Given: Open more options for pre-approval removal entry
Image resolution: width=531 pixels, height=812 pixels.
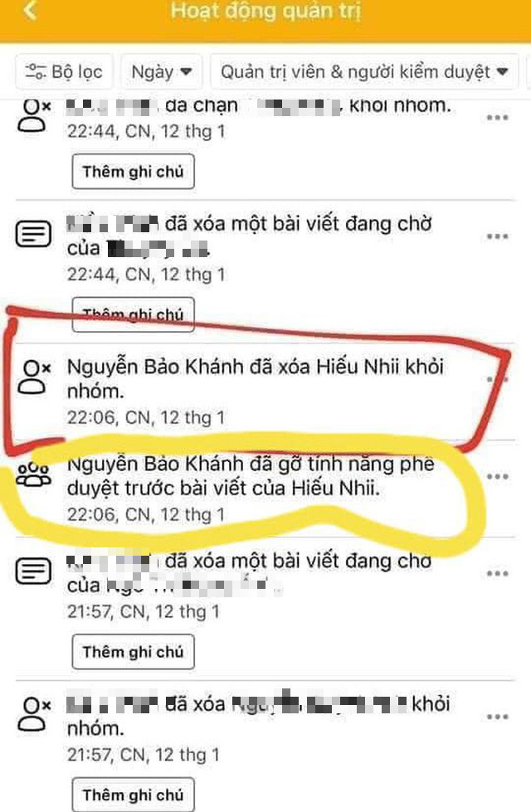Looking at the screenshot, I should click(497, 476).
